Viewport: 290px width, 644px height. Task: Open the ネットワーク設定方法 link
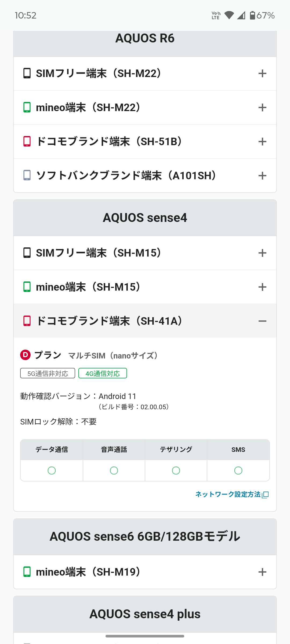click(x=228, y=494)
